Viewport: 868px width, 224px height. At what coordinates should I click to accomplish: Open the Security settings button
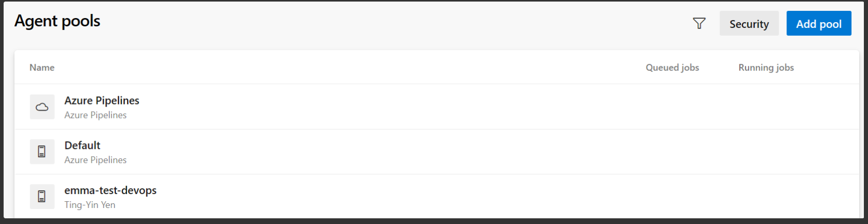tap(749, 24)
